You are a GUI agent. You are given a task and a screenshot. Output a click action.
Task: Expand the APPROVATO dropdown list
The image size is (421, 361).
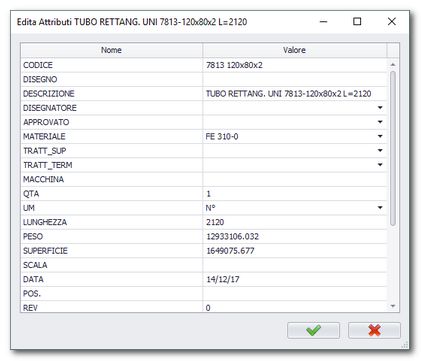click(380, 122)
